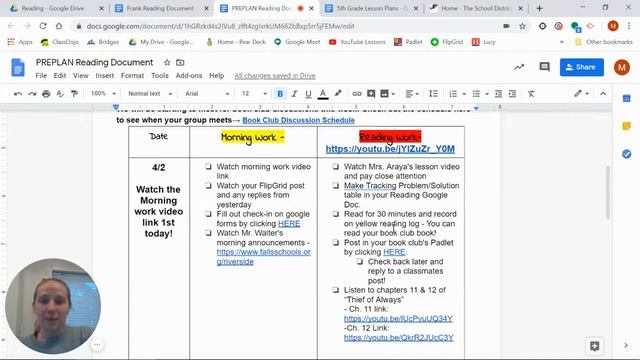
Task: Open the Format menu
Action: pos(132,76)
